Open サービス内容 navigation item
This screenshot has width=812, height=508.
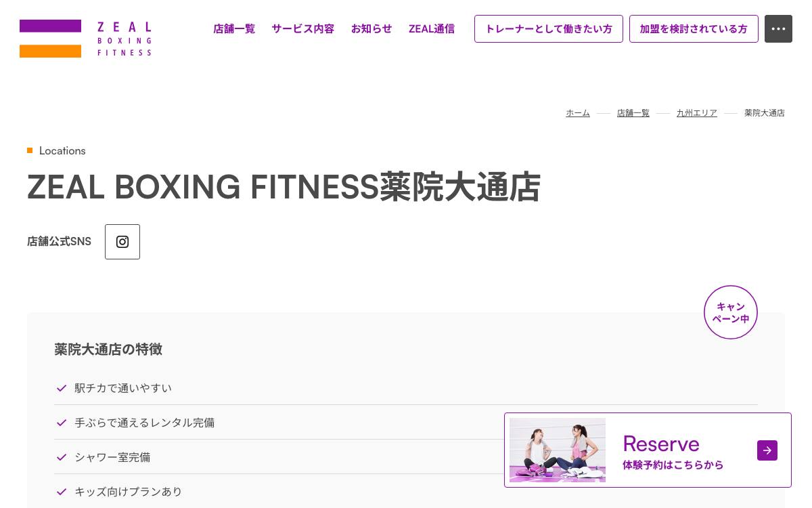tap(303, 29)
